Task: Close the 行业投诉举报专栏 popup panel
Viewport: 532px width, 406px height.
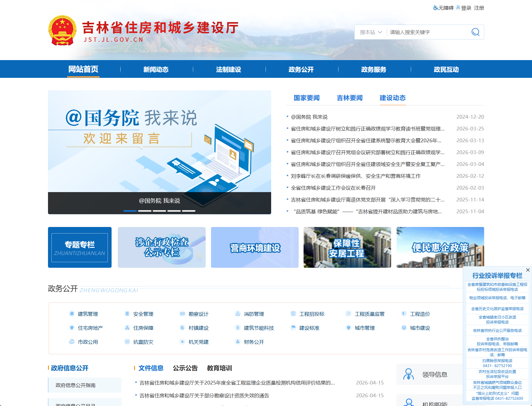Action: click(x=527, y=270)
